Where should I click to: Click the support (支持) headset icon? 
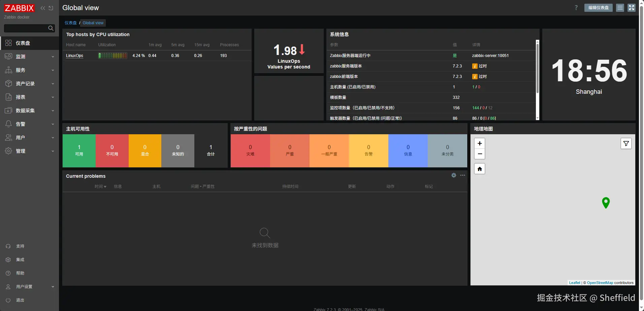(8, 246)
